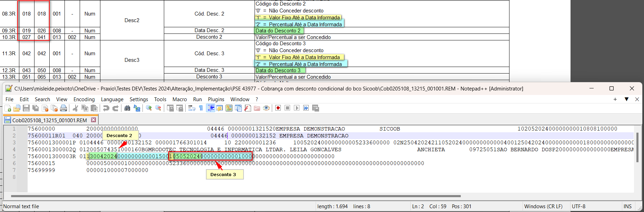Click the blue X at the menu bar's right
The width and height of the screenshot is (644, 212).
[x=637, y=99]
